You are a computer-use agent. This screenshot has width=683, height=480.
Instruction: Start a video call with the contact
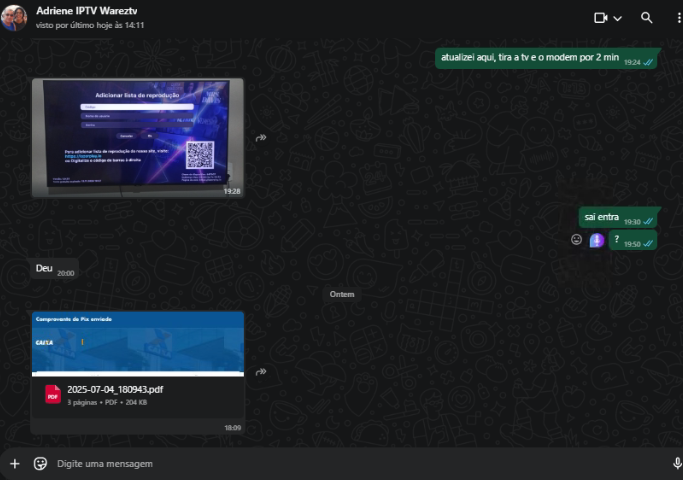[601, 18]
